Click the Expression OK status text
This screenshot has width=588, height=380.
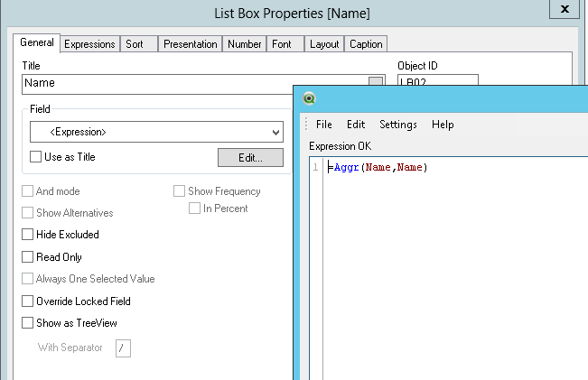pyautogui.click(x=341, y=146)
